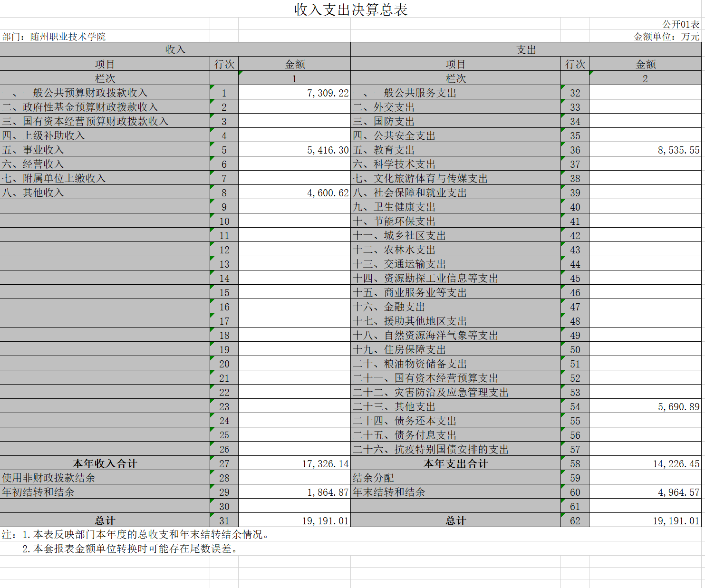Select the 结余分配 cell
This screenshot has width=705, height=588.
point(456,478)
